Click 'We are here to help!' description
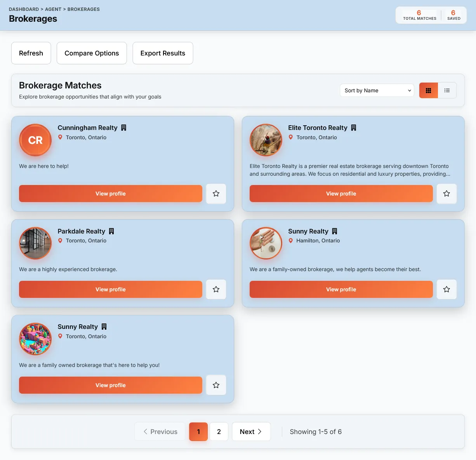The width and height of the screenshot is (476, 460). 44,166
